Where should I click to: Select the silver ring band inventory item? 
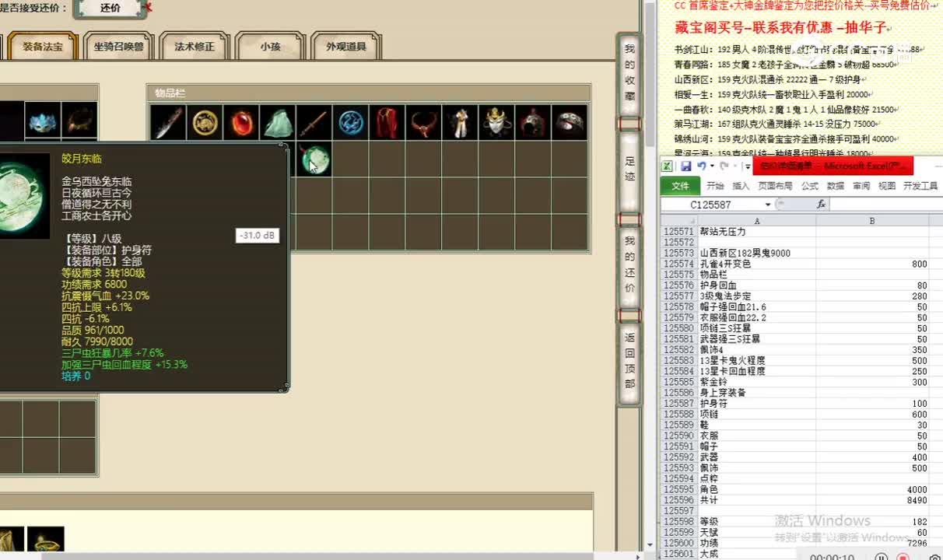click(x=570, y=122)
